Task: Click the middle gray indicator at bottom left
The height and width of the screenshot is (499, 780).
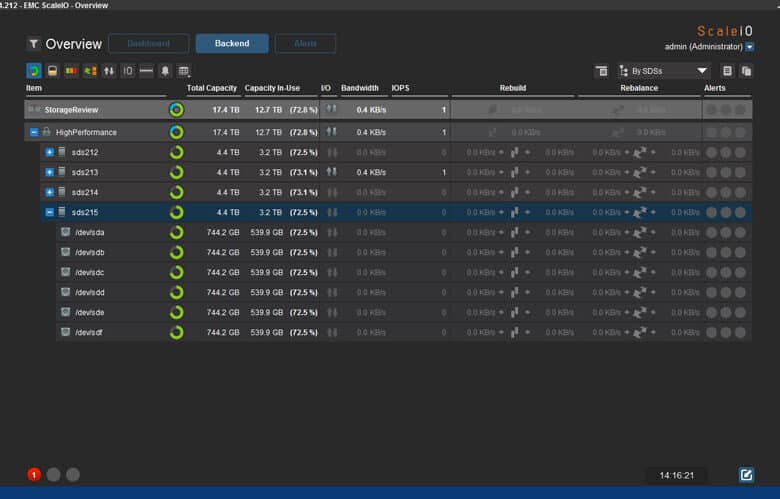Action: click(53, 475)
